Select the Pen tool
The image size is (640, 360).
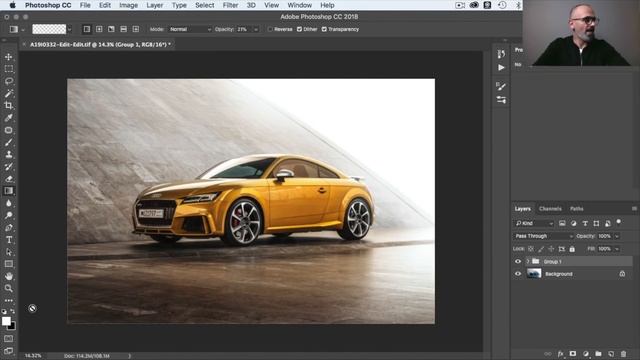tap(9, 227)
